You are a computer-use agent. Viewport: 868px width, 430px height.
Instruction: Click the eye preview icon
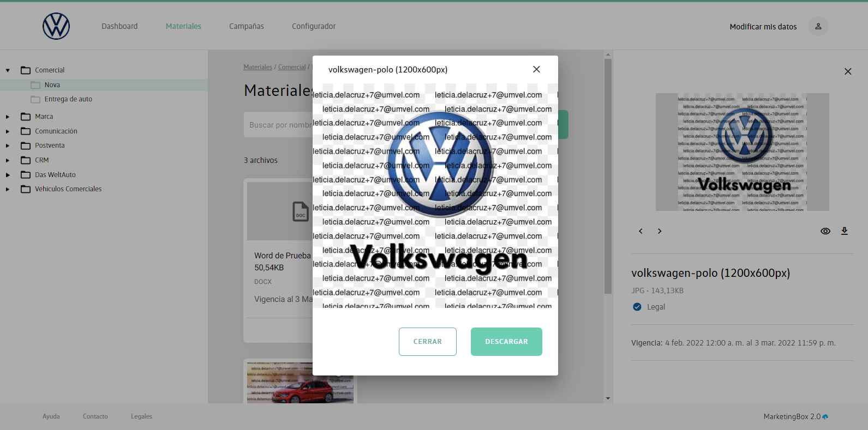pyautogui.click(x=825, y=231)
